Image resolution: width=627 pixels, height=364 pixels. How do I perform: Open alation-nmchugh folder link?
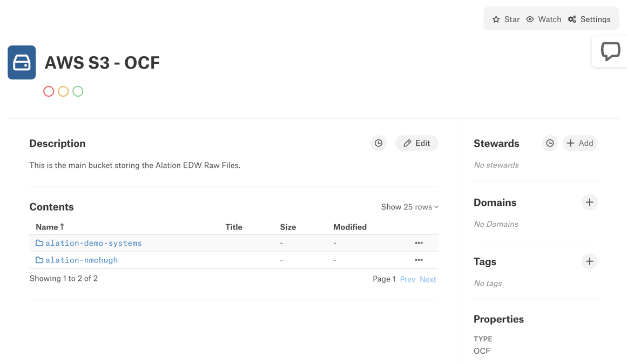click(82, 260)
